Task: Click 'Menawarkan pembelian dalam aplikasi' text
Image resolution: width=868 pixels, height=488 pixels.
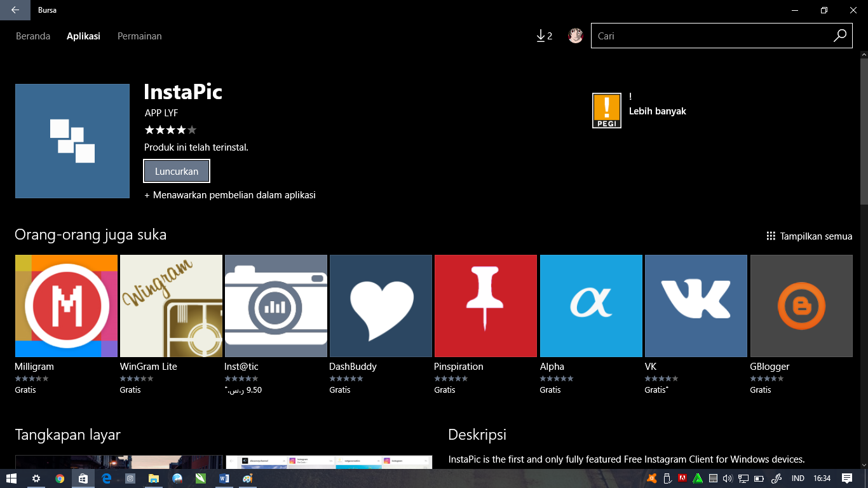Action: click(x=234, y=195)
